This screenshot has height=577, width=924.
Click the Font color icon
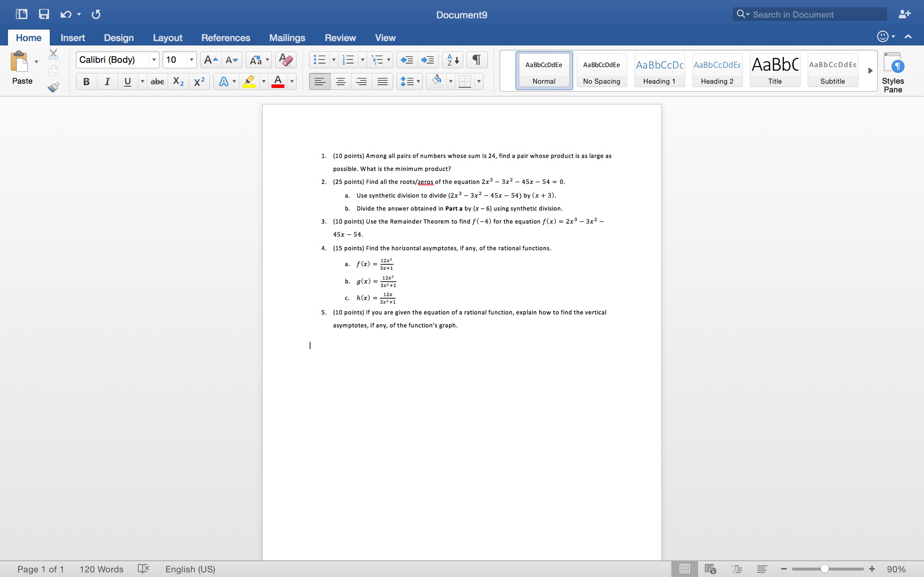click(279, 81)
